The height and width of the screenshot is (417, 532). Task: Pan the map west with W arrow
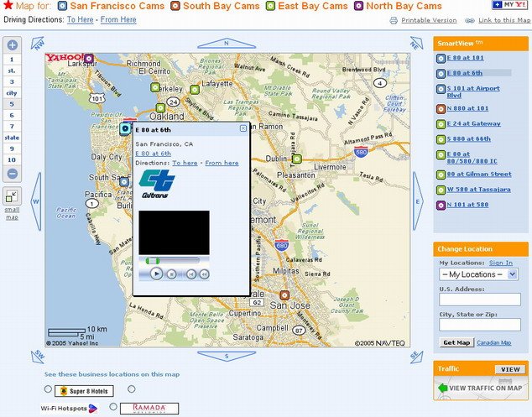(x=35, y=201)
